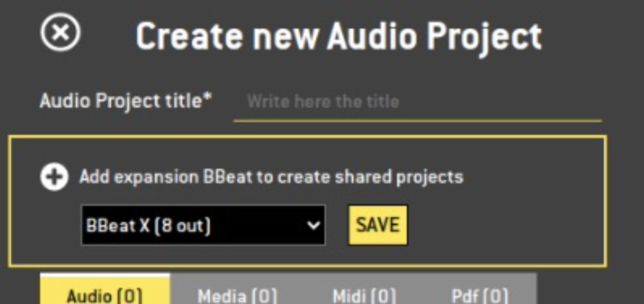This screenshot has height=304, width=644.
Task: Click the yellow underline beneath the title field
Action: [418, 121]
